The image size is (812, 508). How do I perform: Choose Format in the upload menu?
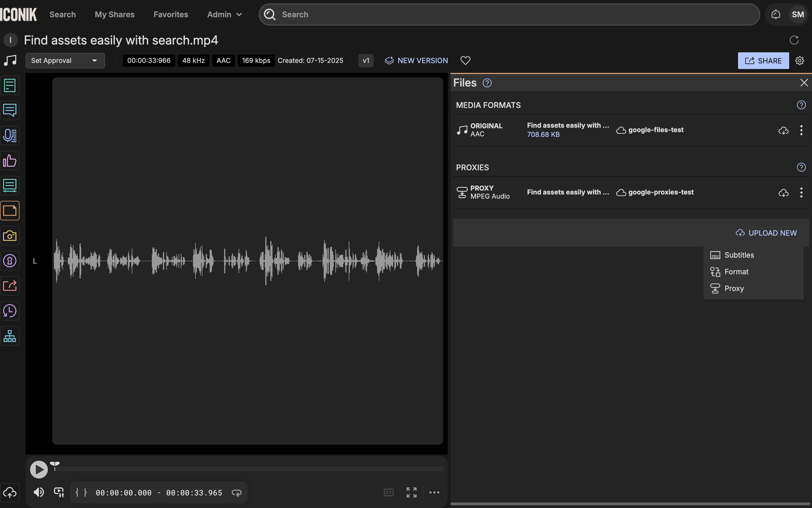click(x=736, y=272)
